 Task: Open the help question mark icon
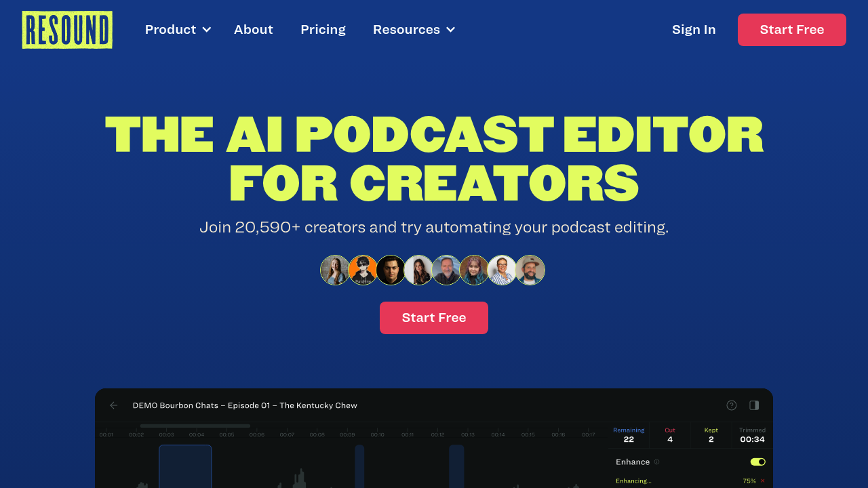tap(732, 405)
